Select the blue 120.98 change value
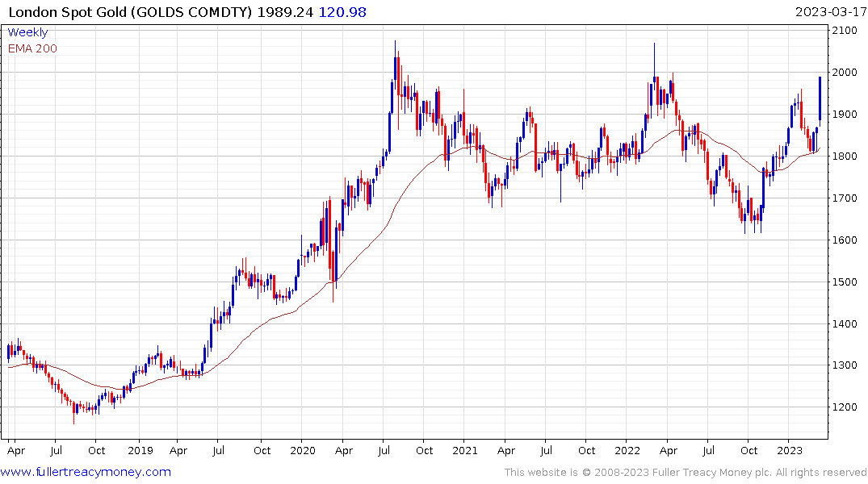 (342, 12)
